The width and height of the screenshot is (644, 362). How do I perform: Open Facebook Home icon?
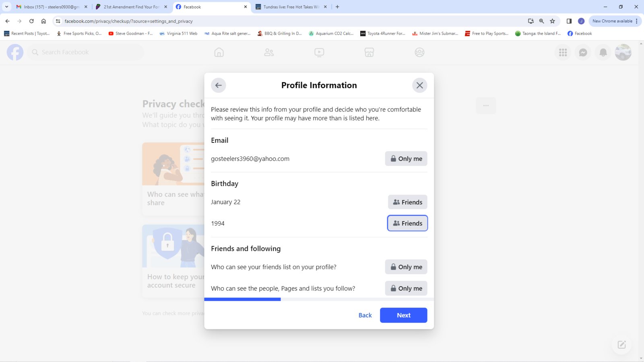(x=219, y=52)
